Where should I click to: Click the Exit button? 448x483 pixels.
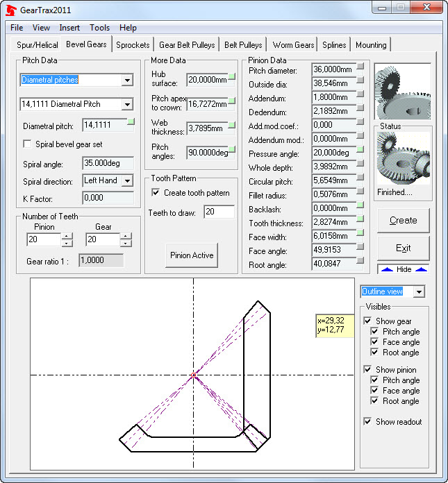404,248
